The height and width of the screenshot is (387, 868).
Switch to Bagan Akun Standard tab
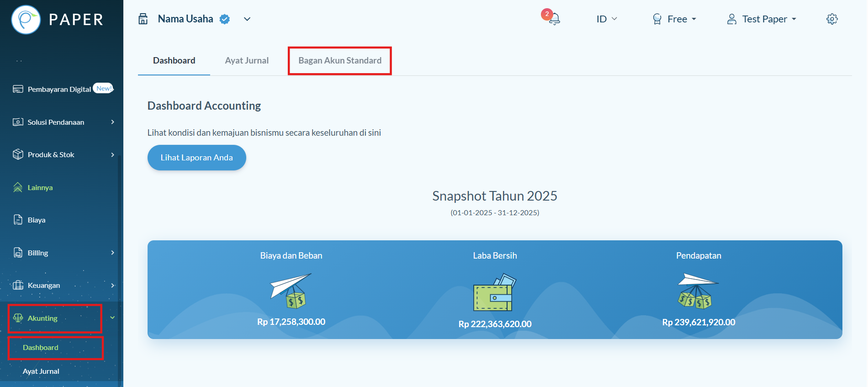pyautogui.click(x=340, y=60)
